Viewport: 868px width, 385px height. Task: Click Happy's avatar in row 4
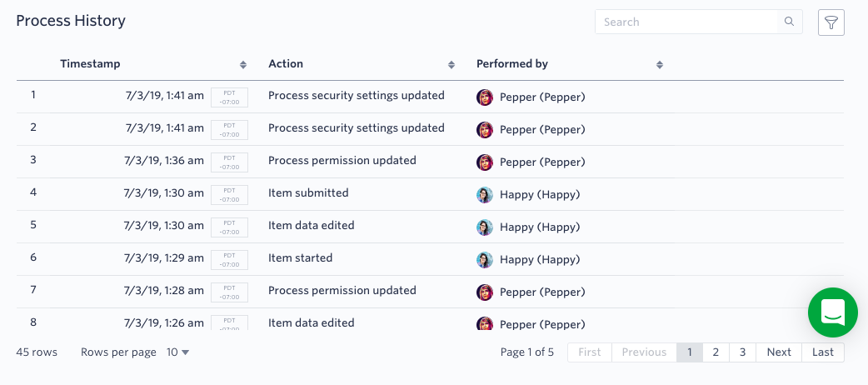point(484,194)
